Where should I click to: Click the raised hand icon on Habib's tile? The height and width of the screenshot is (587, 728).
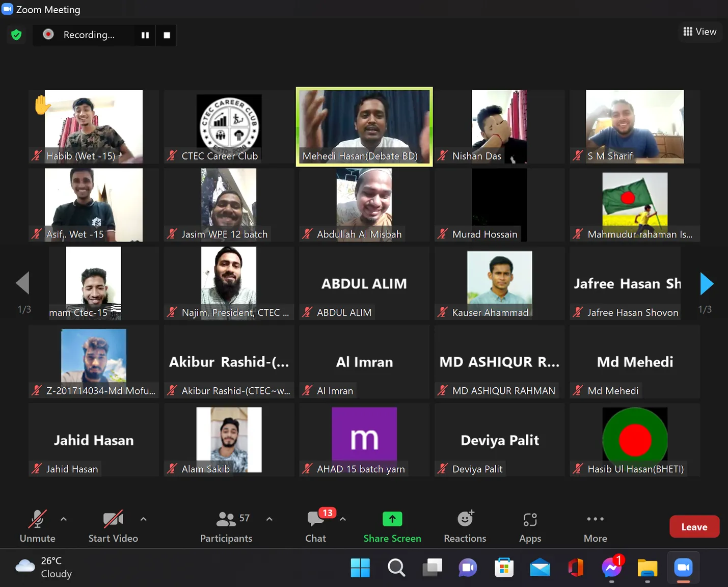[42, 105]
